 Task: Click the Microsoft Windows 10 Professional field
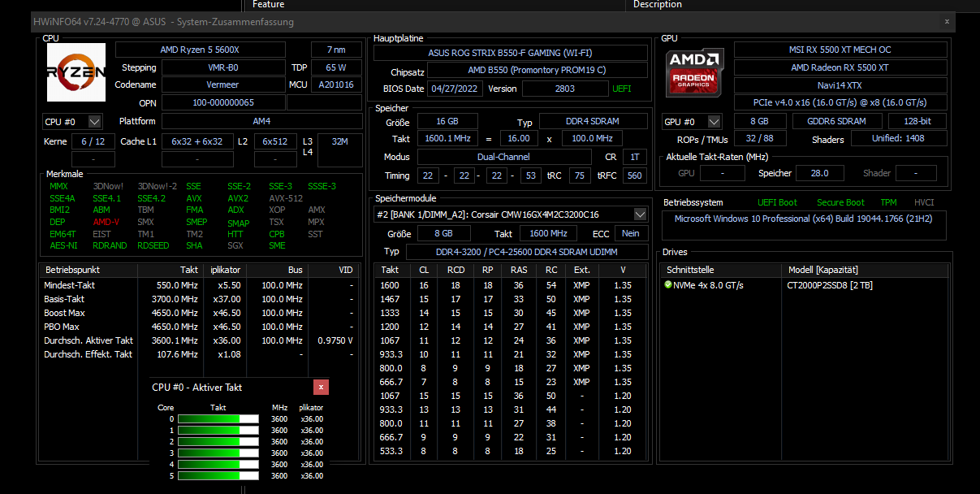(805, 226)
